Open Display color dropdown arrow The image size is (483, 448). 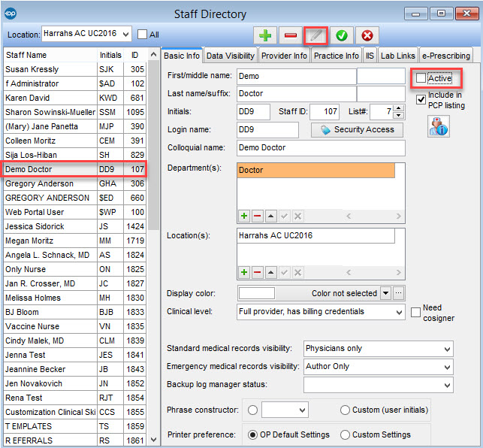[x=385, y=293]
